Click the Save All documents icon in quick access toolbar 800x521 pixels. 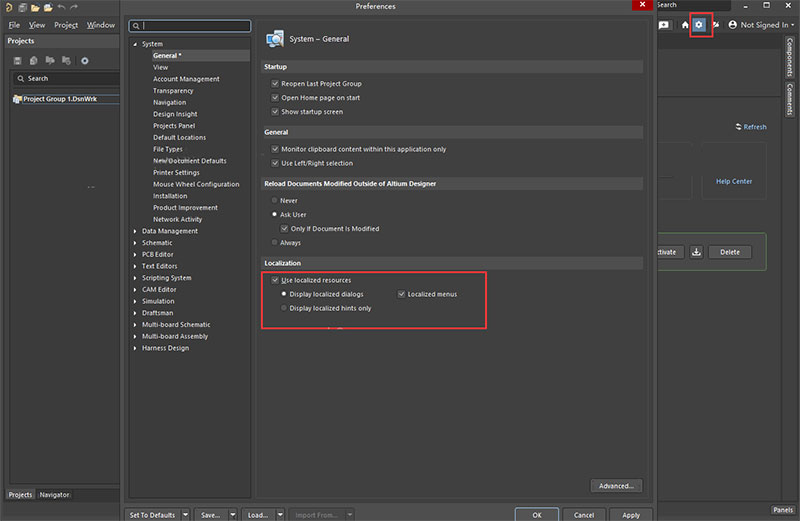[22, 7]
